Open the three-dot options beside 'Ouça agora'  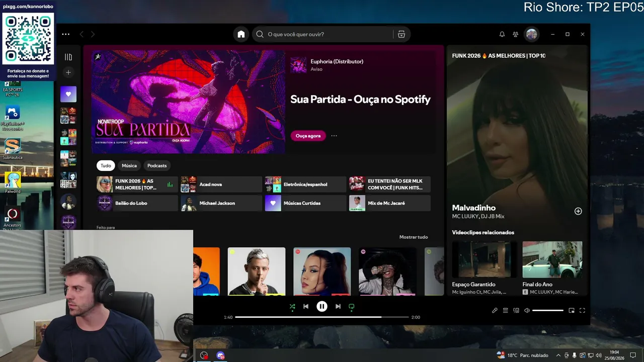point(334,136)
